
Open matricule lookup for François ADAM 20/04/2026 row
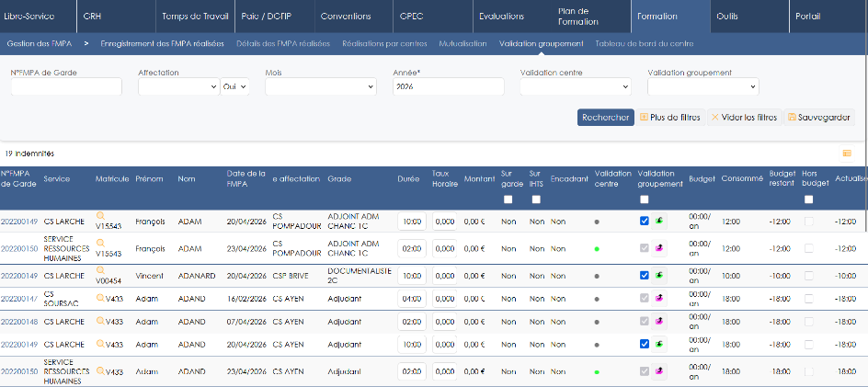(100, 216)
